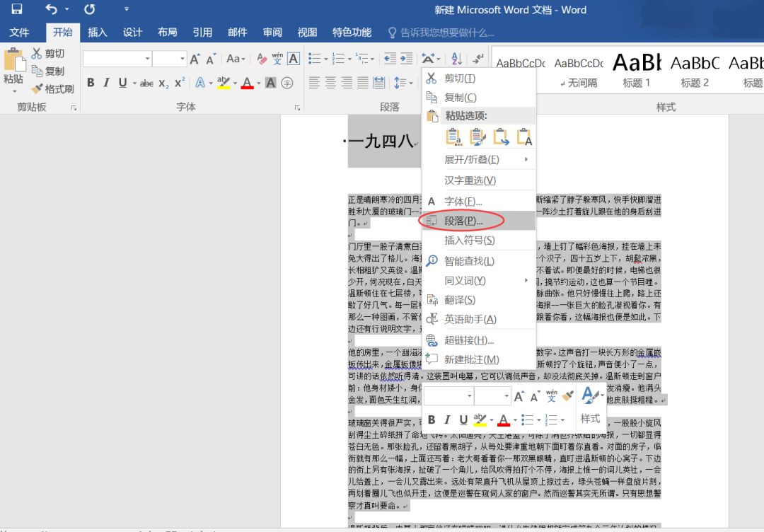Viewport: 764px width, 532px height.
Task: Toggle superscript x² in ribbon
Action: [x=179, y=83]
